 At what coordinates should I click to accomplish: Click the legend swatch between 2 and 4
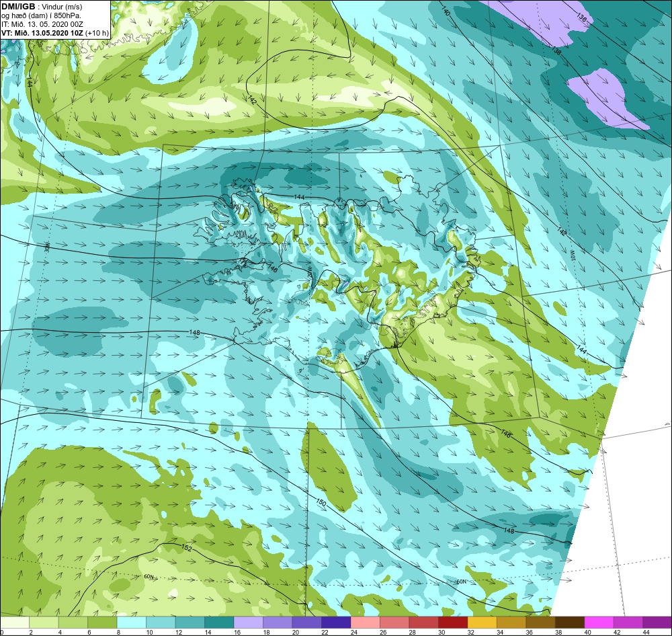pyautogui.click(x=44, y=623)
